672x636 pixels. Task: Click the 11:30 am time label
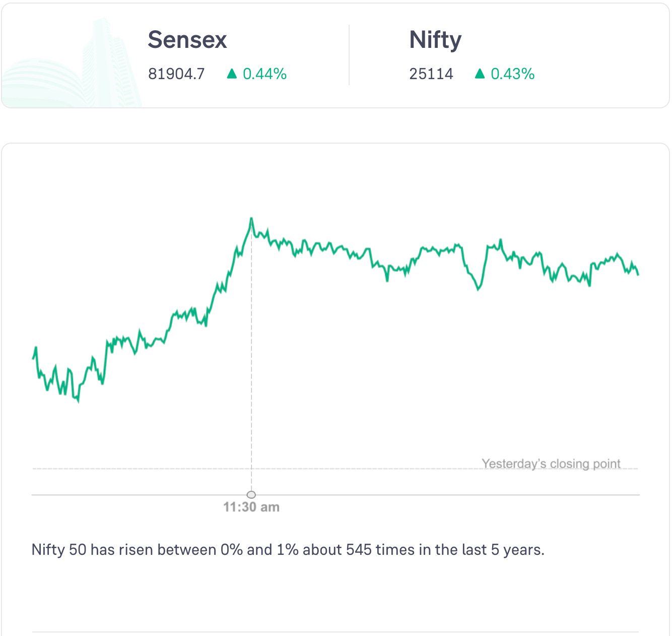click(x=251, y=507)
